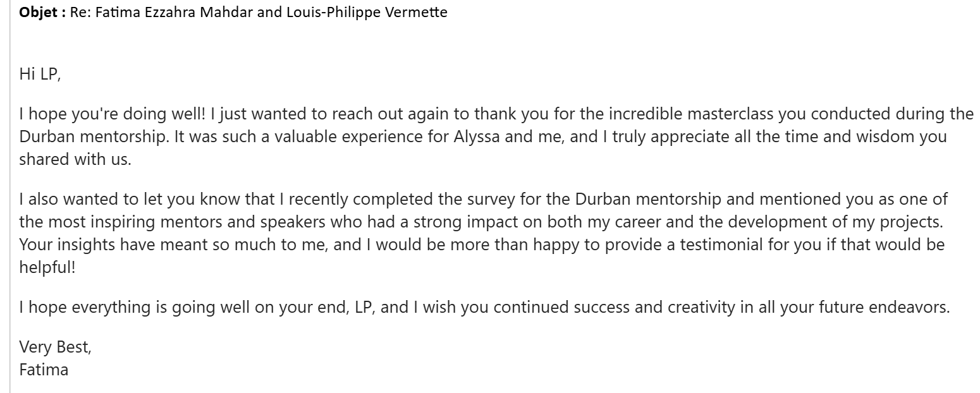Click the "Very Best," closing line
The image size is (980, 393).
pyautogui.click(x=55, y=347)
